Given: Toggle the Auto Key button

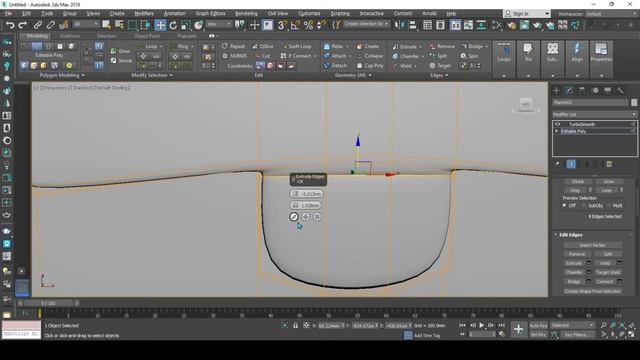Looking at the screenshot, I should coord(538,326).
